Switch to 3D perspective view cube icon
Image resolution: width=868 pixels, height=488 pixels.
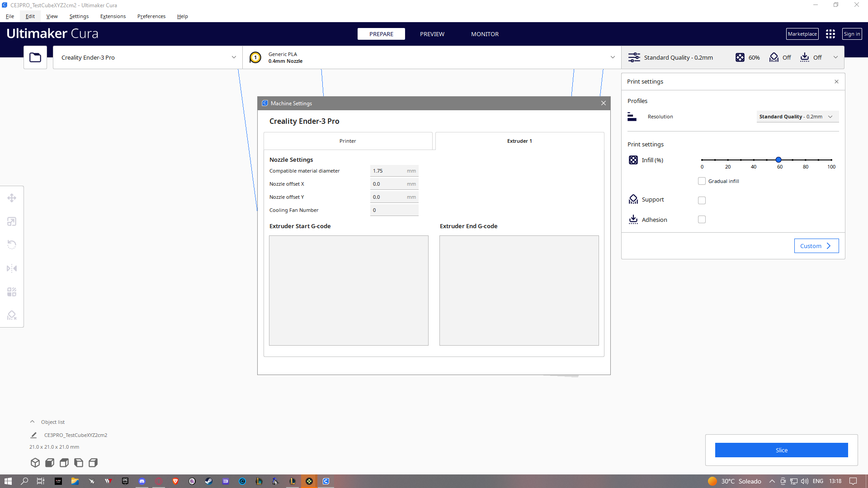coord(35,463)
